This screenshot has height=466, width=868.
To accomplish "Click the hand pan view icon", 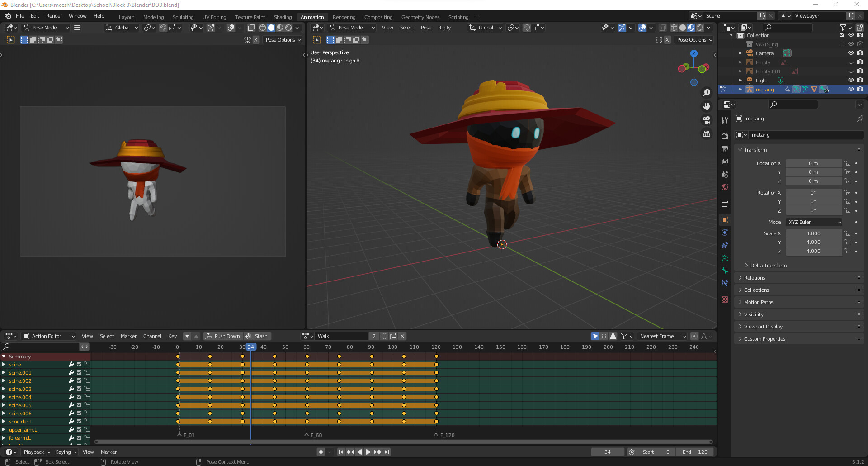I will [706, 106].
